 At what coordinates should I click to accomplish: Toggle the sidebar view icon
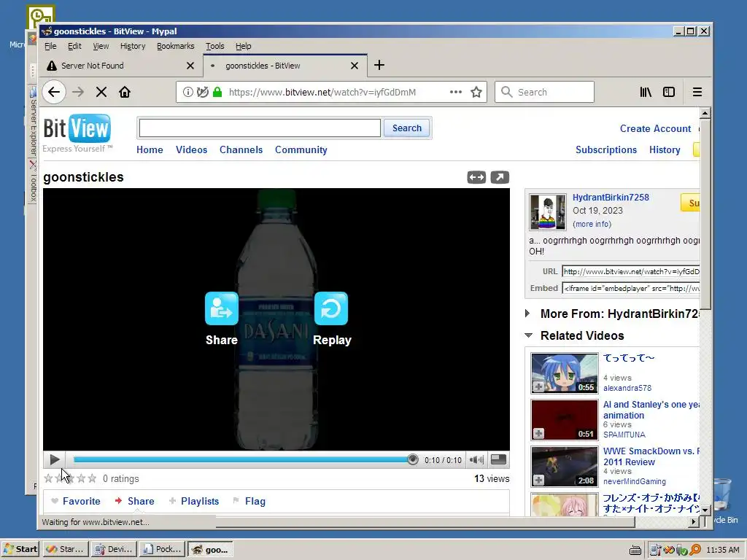(x=669, y=92)
